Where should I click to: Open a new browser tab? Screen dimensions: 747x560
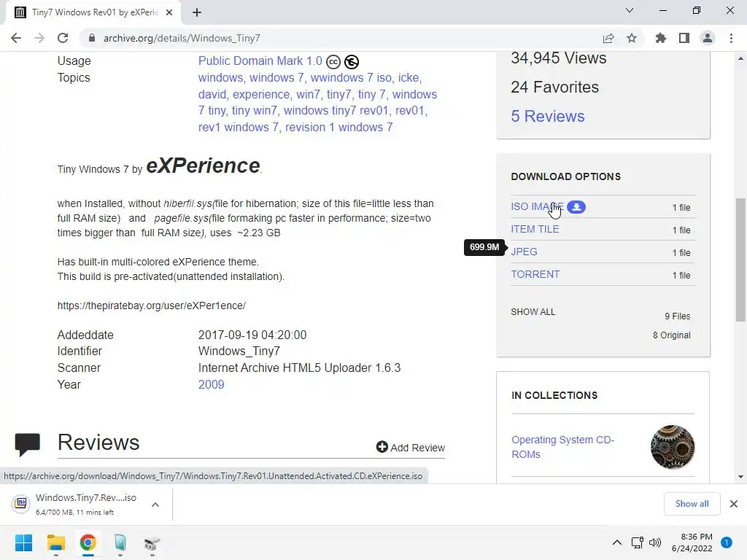point(197,12)
